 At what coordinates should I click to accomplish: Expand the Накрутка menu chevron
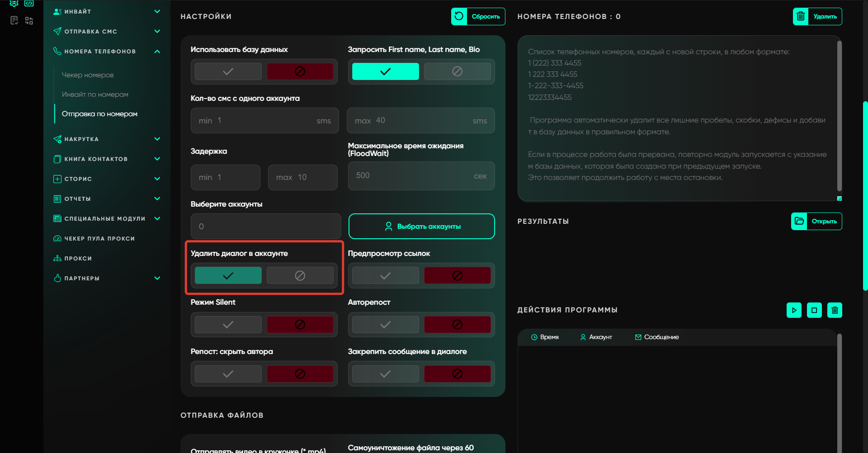coord(157,139)
